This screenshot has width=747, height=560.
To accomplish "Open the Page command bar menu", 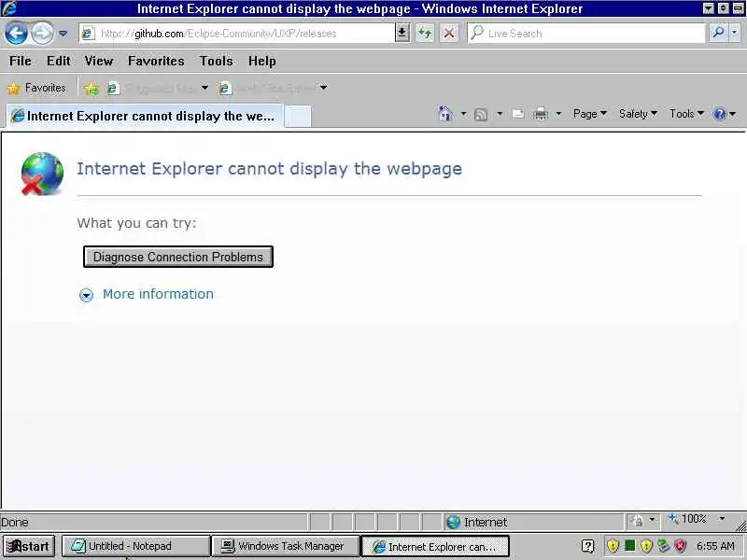I will (590, 114).
